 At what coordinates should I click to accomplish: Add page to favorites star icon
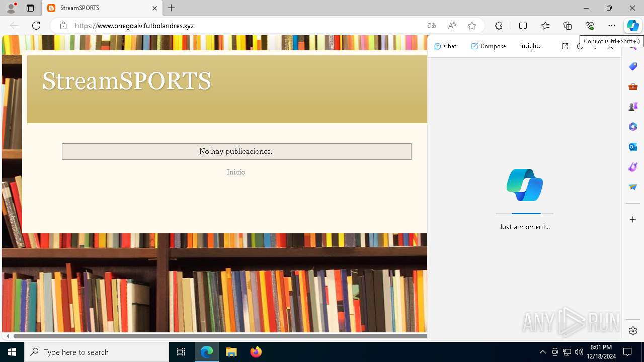(x=472, y=26)
